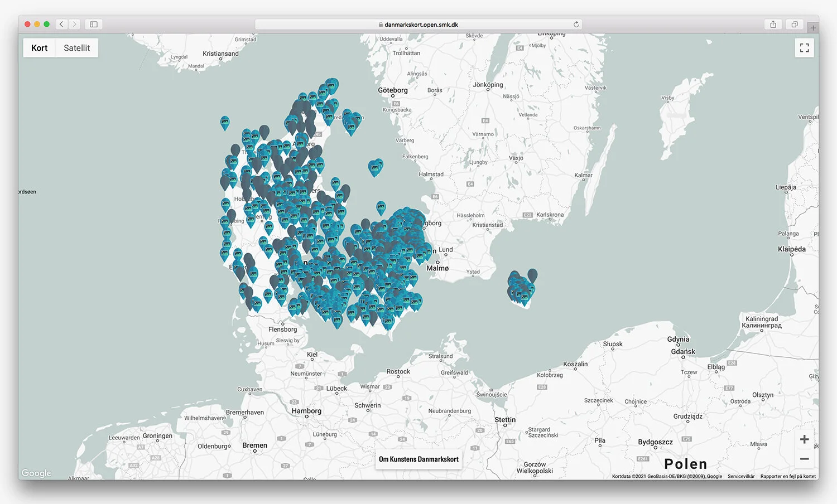Image resolution: width=837 pixels, height=504 pixels.
Task: Click the Schwerin city label
Action: pyautogui.click(x=367, y=405)
